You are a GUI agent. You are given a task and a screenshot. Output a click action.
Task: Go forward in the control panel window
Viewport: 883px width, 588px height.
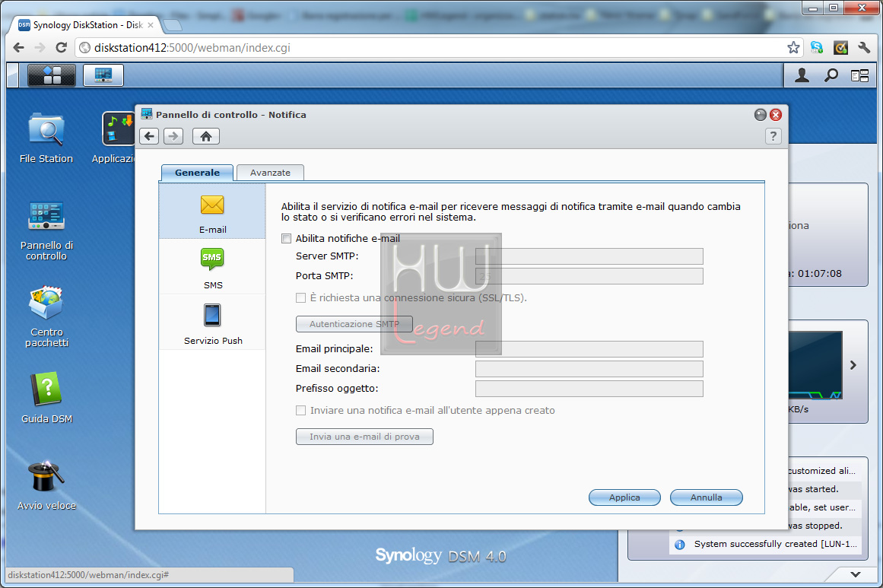(x=173, y=136)
